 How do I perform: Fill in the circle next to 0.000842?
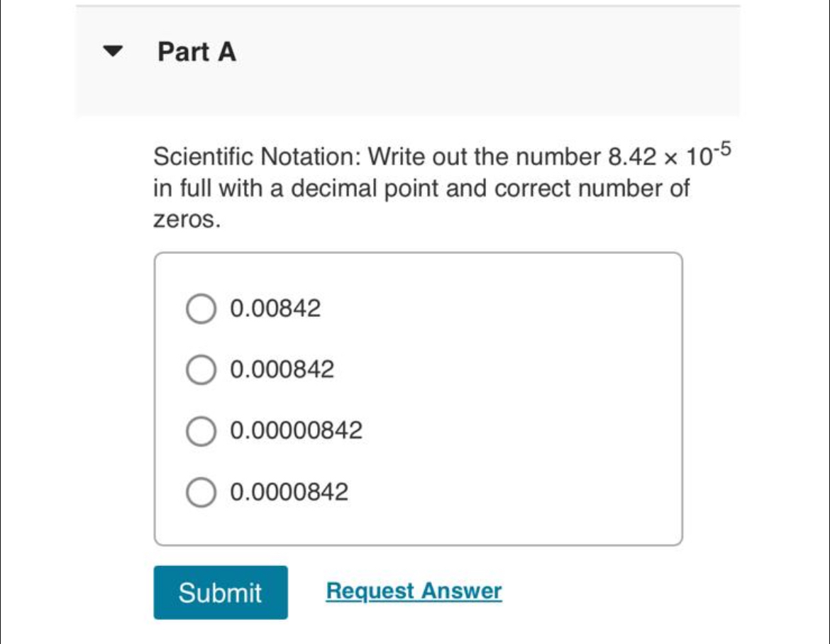(201, 370)
